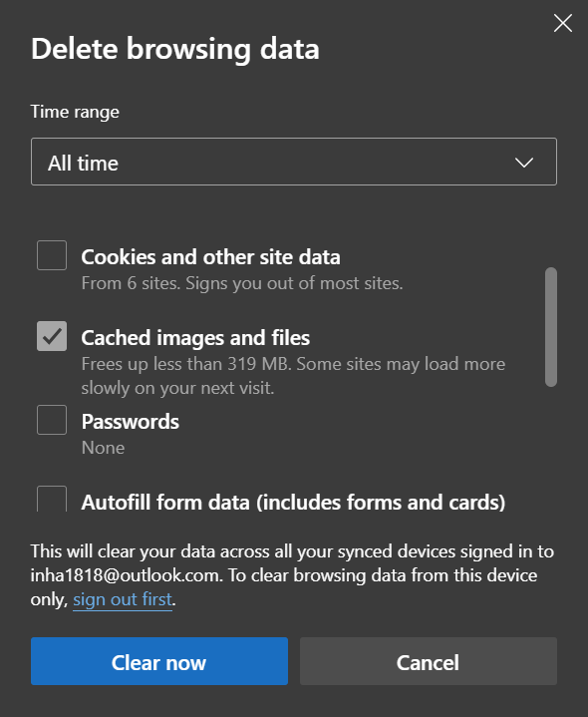Tick Autofill form data checkbox
Screen dimensions: 588x717
52,499
